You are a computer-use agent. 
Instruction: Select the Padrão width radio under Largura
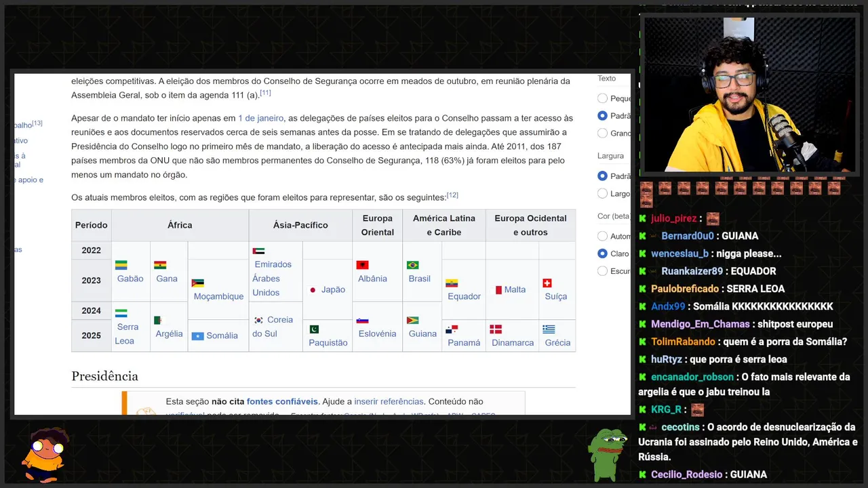pyautogui.click(x=602, y=176)
